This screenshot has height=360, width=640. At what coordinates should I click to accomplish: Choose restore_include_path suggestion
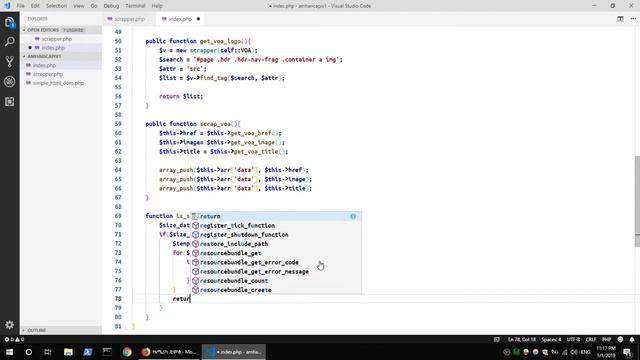coord(276,244)
